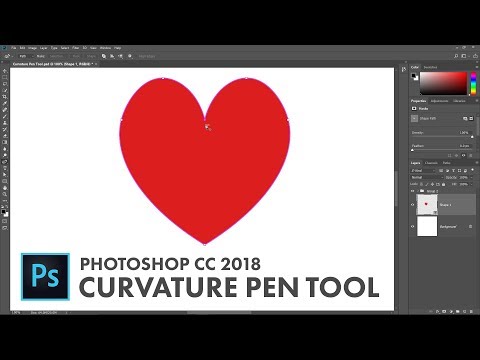
Task: Toggle Quick Mask mode in the toolbar
Action: click(x=5, y=221)
